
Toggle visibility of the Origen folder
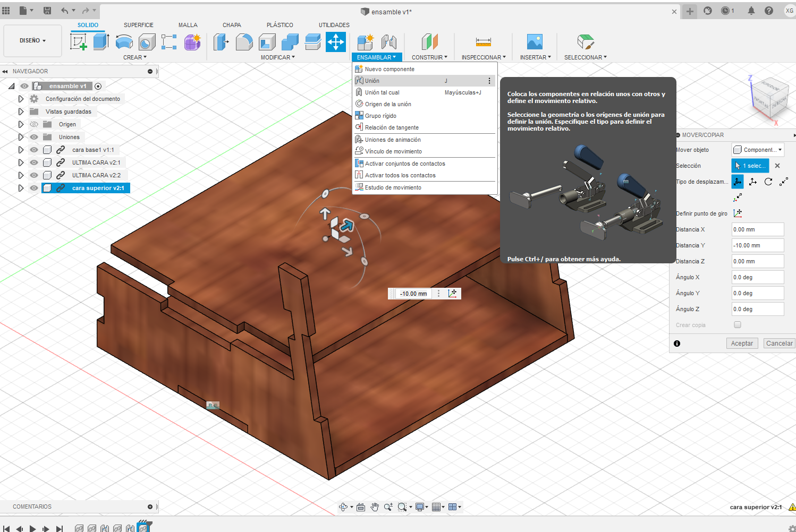(x=34, y=124)
